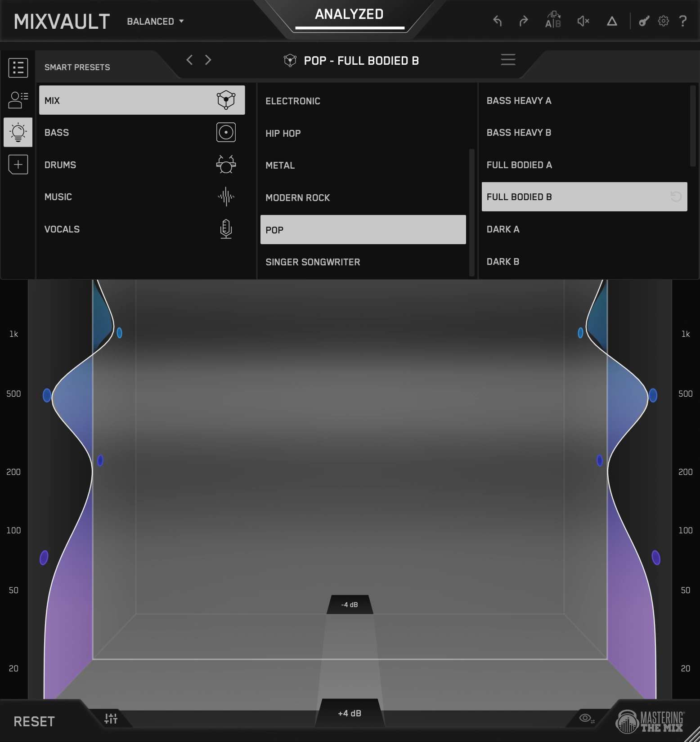The image size is (700, 742).
Task: Select FULL BODIED A preset
Action: (x=584, y=165)
